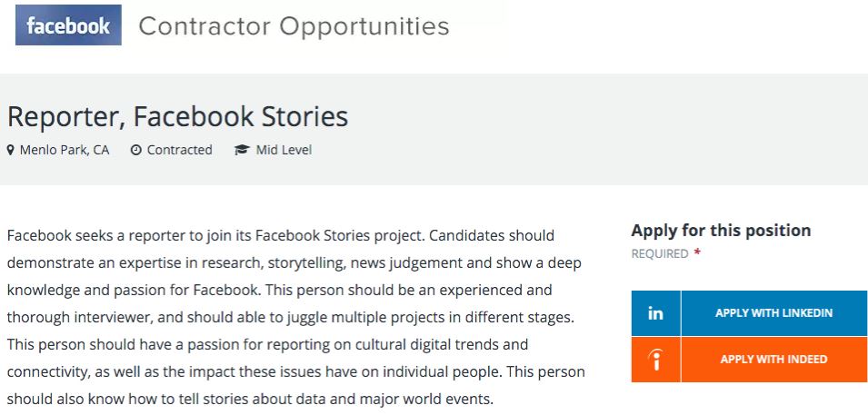Click the Facebook logo
Screen dimensions: 868x415
click(x=68, y=25)
